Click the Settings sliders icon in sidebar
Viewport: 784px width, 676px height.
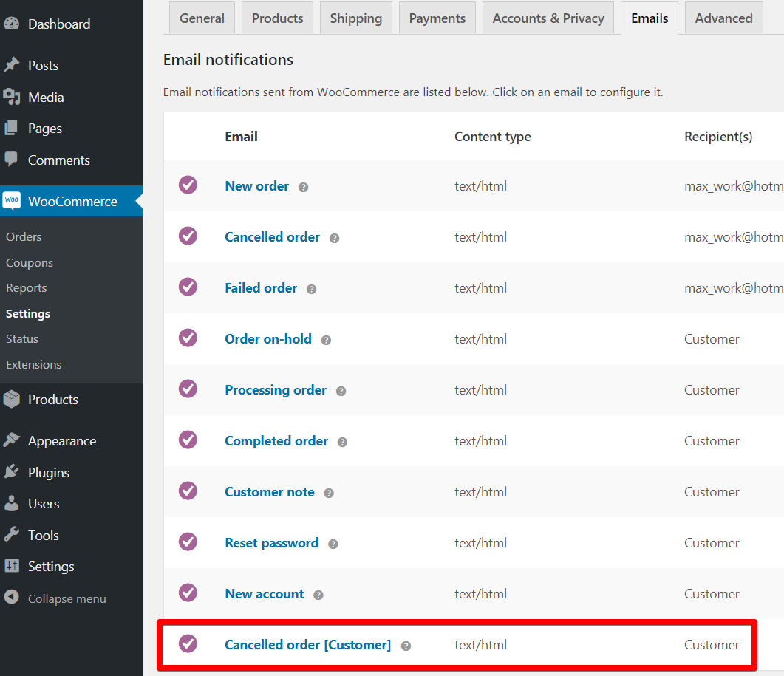tap(12, 566)
